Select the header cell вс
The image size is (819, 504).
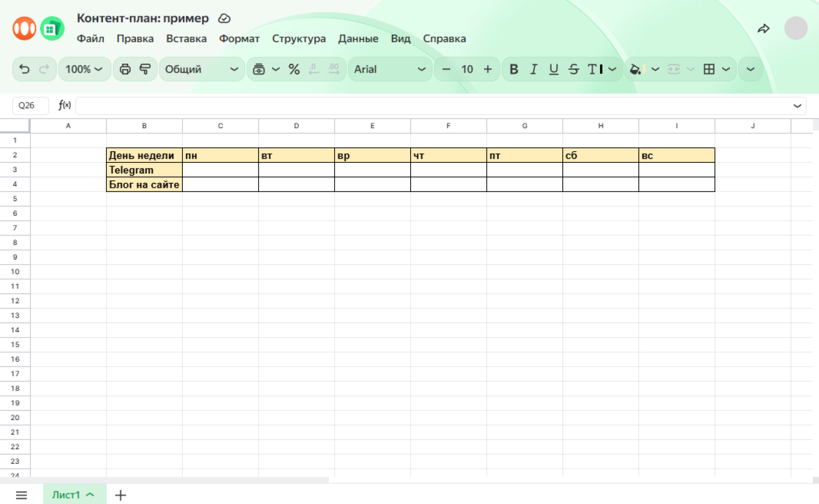point(677,155)
